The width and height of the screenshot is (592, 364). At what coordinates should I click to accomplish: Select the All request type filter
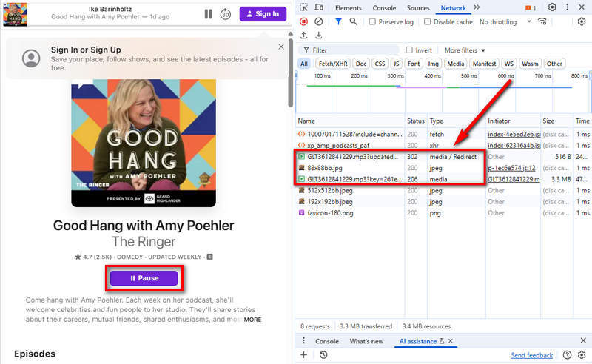coord(304,64)
